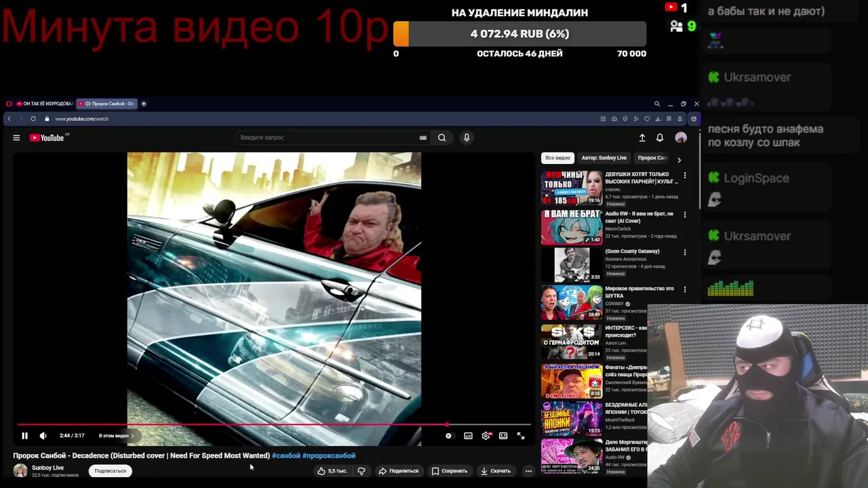Click the snapshot camera icon in address bar
The image size is (868, 488).
coord(614,119)
